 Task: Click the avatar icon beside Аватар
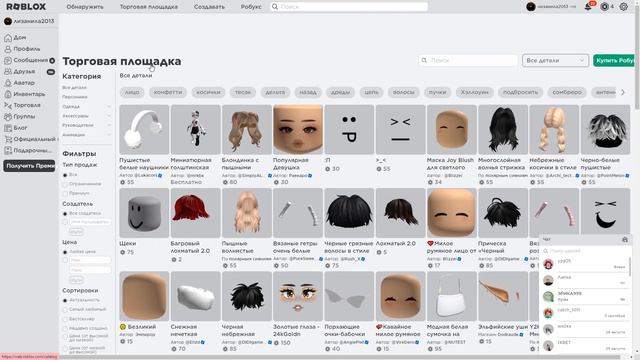point(8,83)
